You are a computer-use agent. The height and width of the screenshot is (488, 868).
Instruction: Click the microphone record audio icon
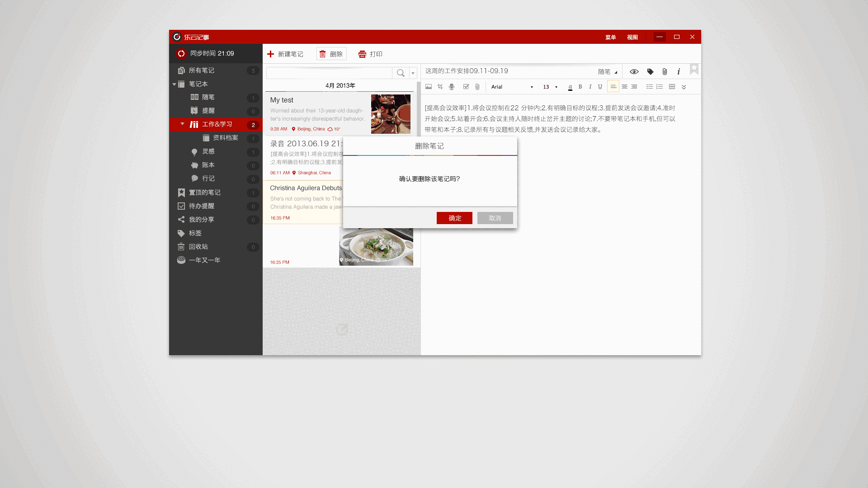[451, 87]
